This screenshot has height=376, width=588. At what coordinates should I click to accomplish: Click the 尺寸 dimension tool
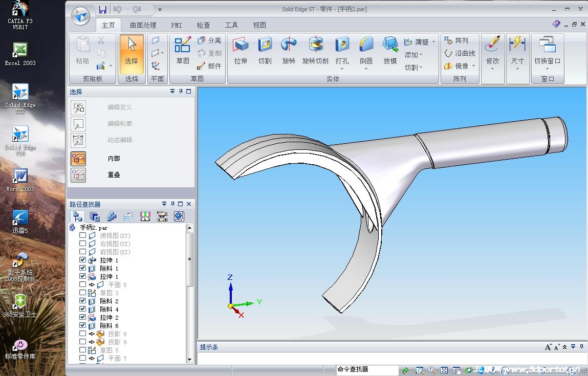click(517, 53)
